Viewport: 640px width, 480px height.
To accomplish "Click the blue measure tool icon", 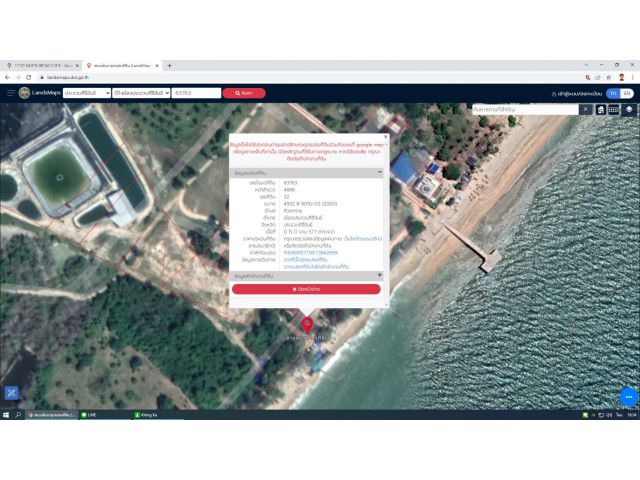I will pos(11,393).
